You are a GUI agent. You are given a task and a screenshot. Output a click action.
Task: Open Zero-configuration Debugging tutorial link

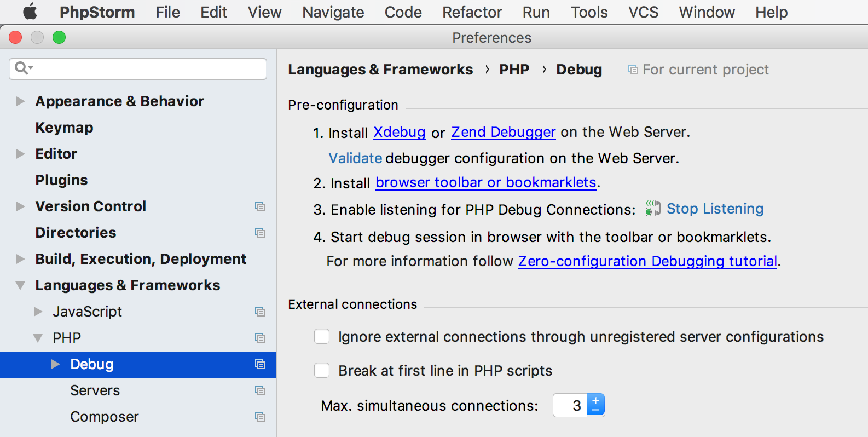pos(647,261)
